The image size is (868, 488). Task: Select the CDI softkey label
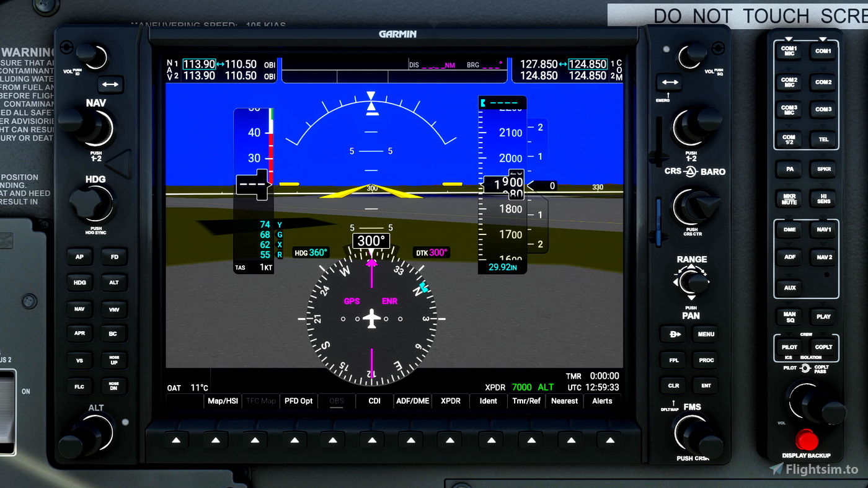click(374, 401)
